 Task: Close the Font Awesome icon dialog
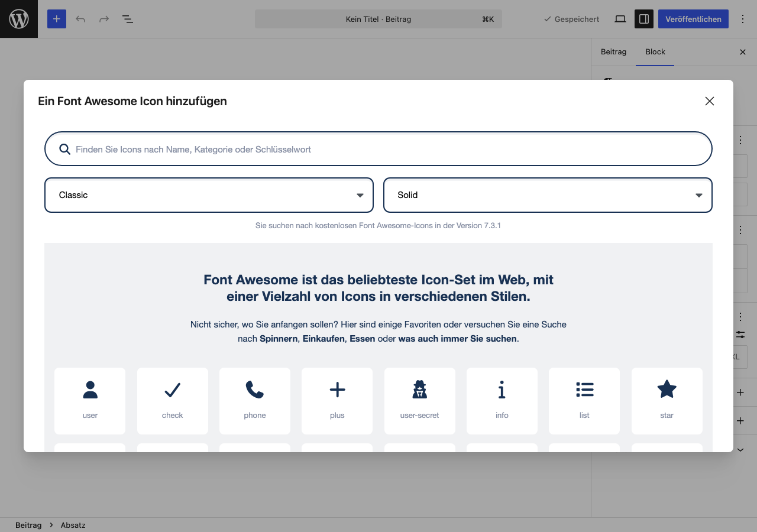tap(710, 101)
